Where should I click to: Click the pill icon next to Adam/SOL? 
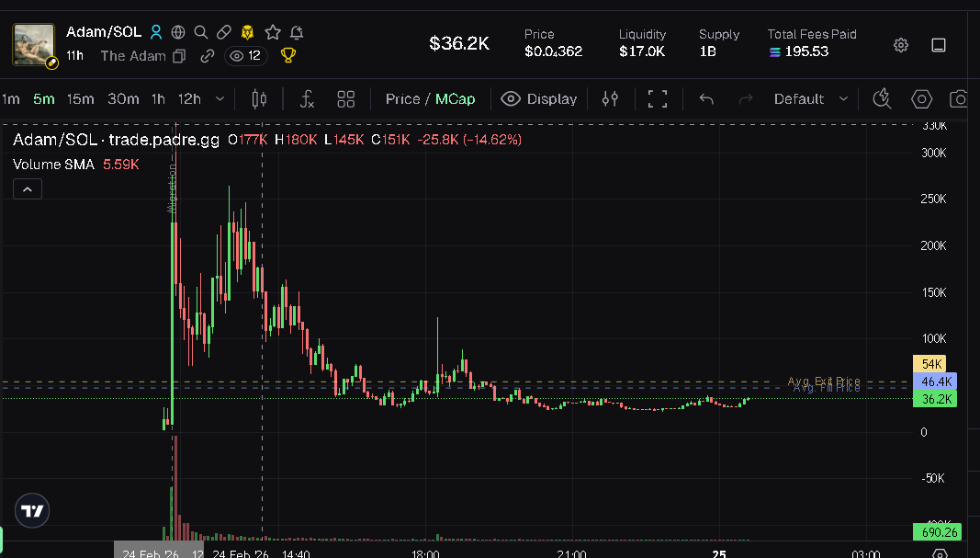pos(224,32)
